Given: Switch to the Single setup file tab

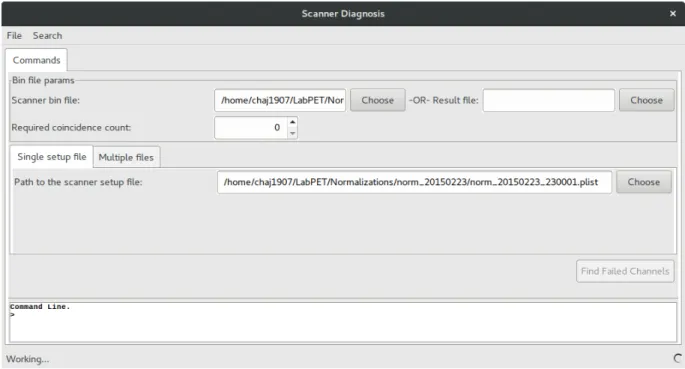Looking at the screenshot, I should tap(52, 157).
